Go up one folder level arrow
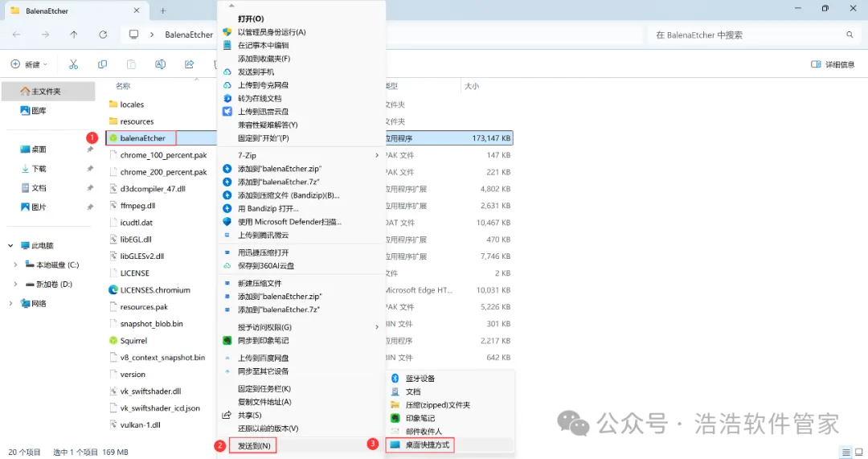The height and width of the screenshot is (459, 868). click(x=74, y=35)
